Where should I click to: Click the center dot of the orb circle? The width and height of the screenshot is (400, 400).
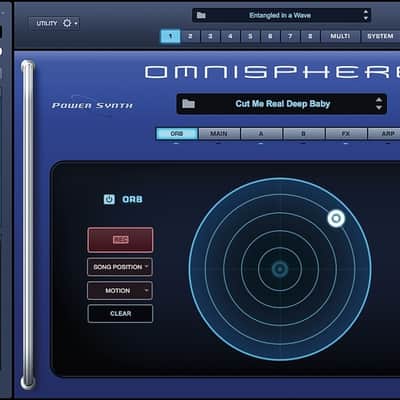280,269
